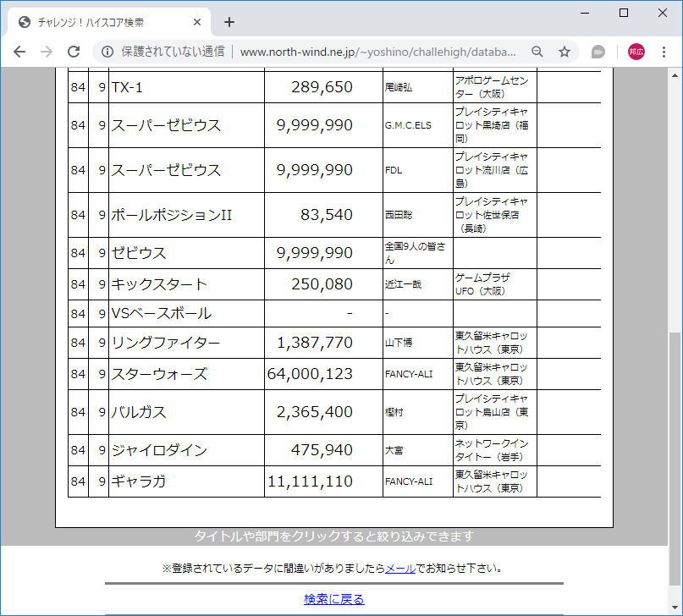Click the score 250,080

322,284
